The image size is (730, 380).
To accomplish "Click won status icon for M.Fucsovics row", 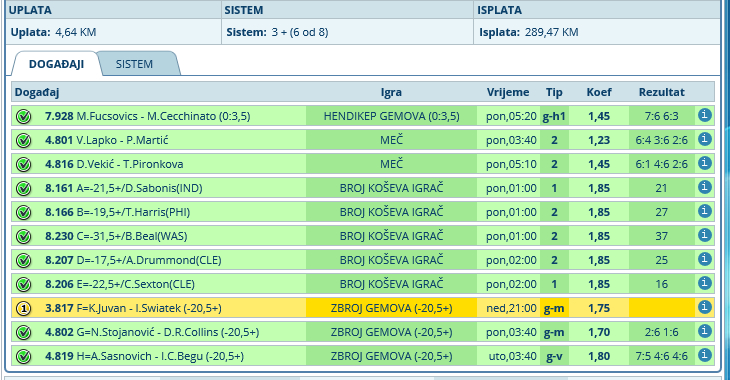I will (x=23, y=116).
